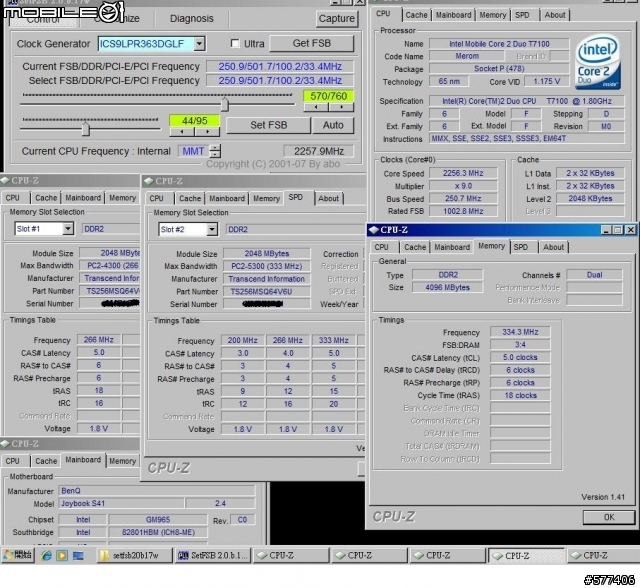The height and width of the screenshot is (588, 640).
Task: Click the '4096 MBytes' memory size value
Action: click(447, 287)
